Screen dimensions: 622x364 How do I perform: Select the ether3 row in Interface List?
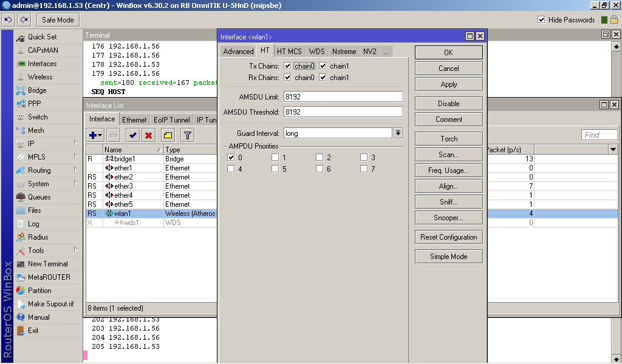tap(151, 186)
